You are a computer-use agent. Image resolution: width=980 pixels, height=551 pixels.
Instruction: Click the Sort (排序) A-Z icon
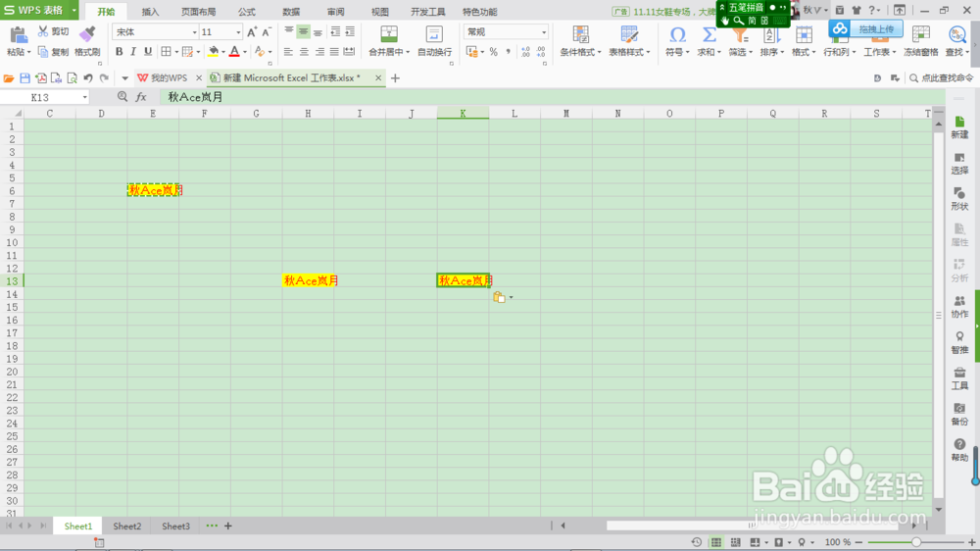pos(771,35)
